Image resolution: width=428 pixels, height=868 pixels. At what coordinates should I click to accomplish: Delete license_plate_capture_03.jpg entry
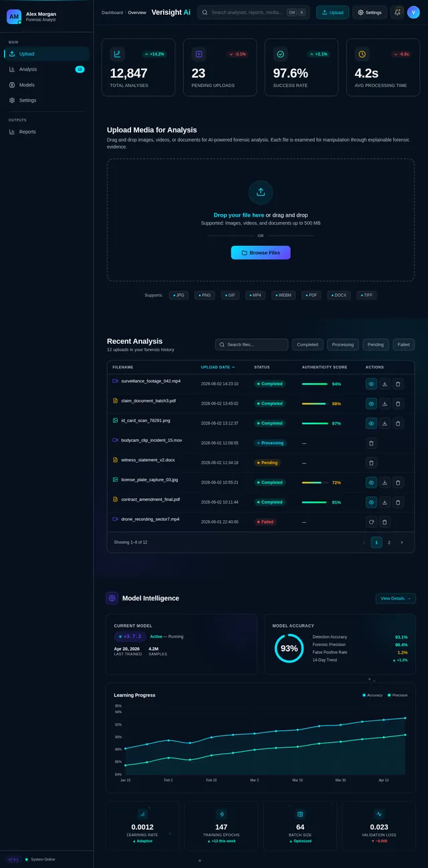398,482
